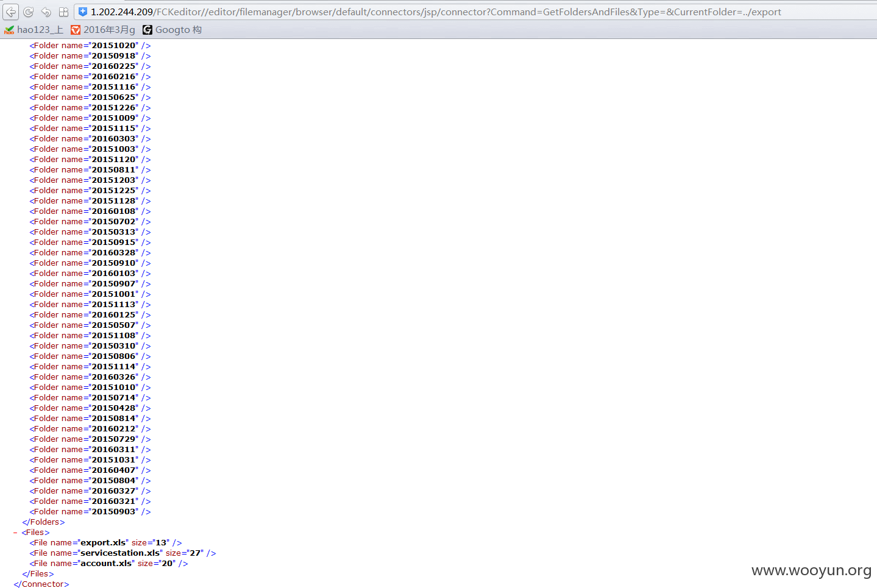This screenshot has height=588, width=877.
Task: Click the site security shield icon
Action: pyautogui.click(x=83, y=12)
